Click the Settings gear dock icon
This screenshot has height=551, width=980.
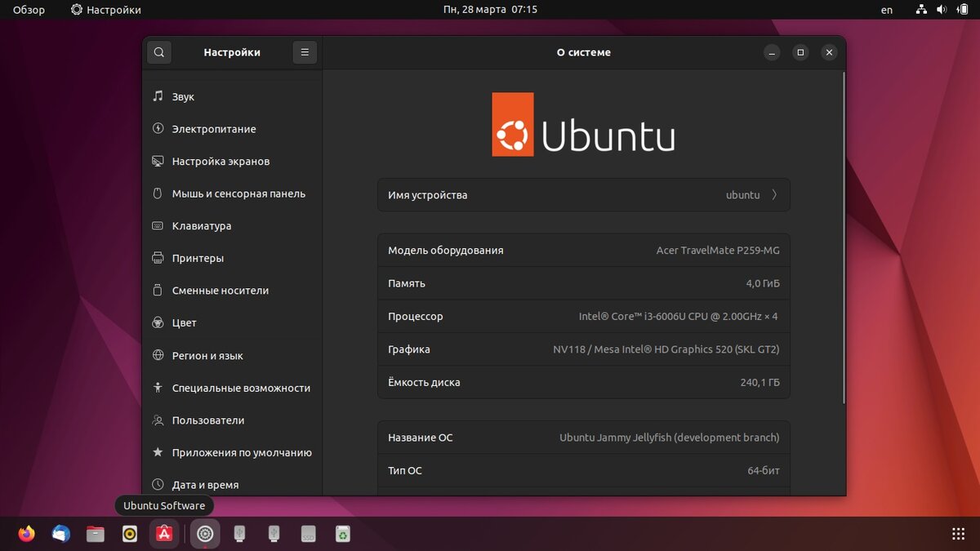(205, 534)
